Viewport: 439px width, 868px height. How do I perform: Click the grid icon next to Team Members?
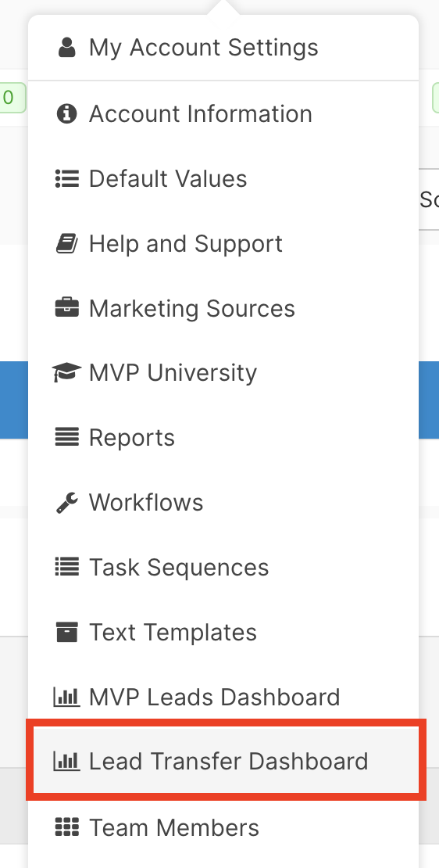coord(66,827)
